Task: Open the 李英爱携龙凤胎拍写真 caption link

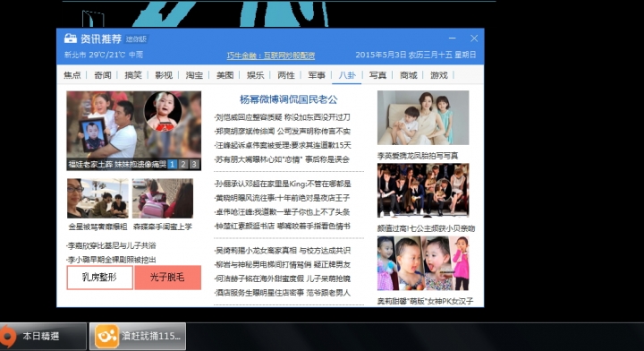Action: pos(418,156)
